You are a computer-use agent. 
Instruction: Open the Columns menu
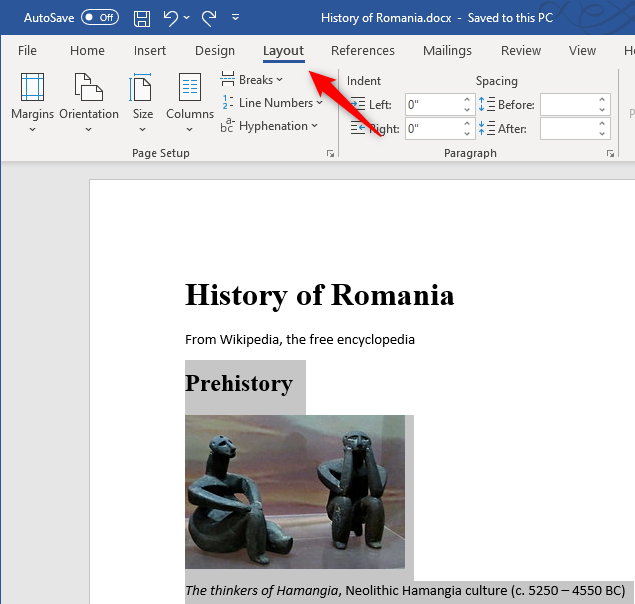190,103
